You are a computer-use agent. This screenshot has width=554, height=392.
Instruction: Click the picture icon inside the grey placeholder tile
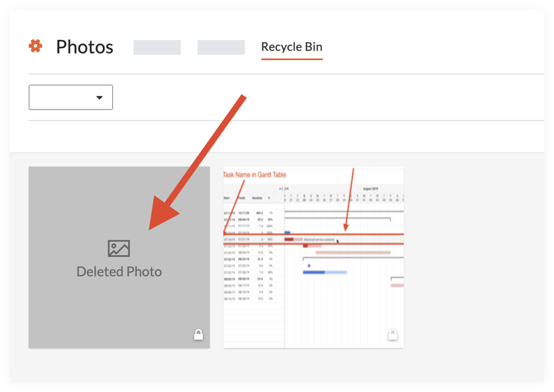click(x=119, y=248)
